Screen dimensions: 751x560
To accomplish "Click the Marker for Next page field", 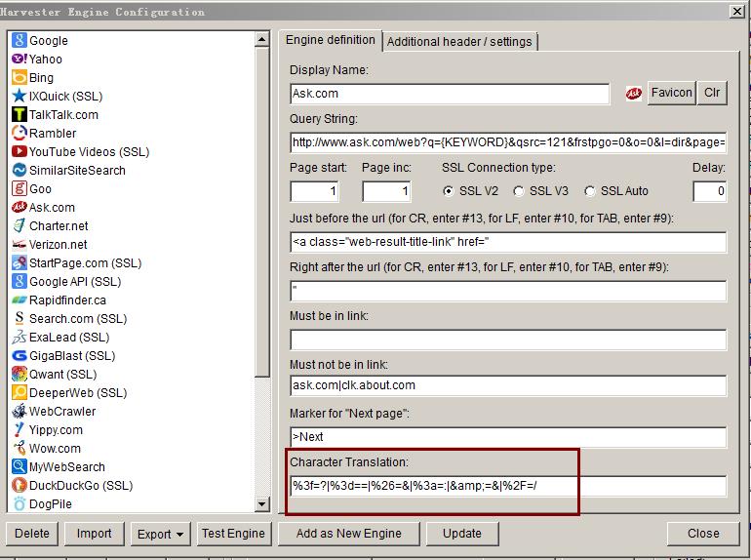I will (x=508, y=437).
